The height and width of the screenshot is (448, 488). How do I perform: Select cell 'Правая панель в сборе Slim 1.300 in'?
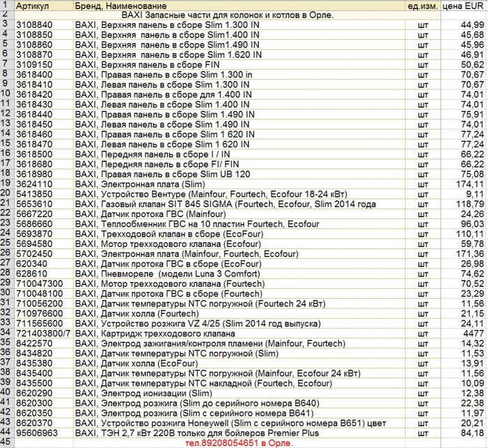[x=239, y=75]
